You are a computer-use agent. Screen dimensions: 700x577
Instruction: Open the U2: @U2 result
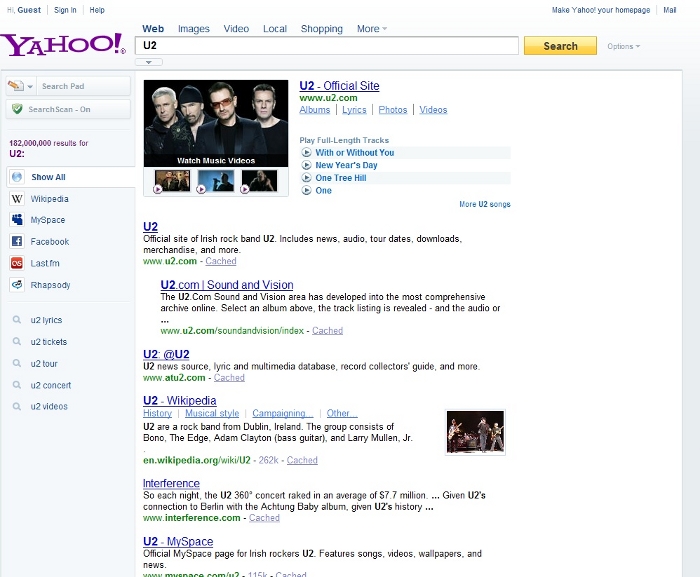(x=166, y=354)
